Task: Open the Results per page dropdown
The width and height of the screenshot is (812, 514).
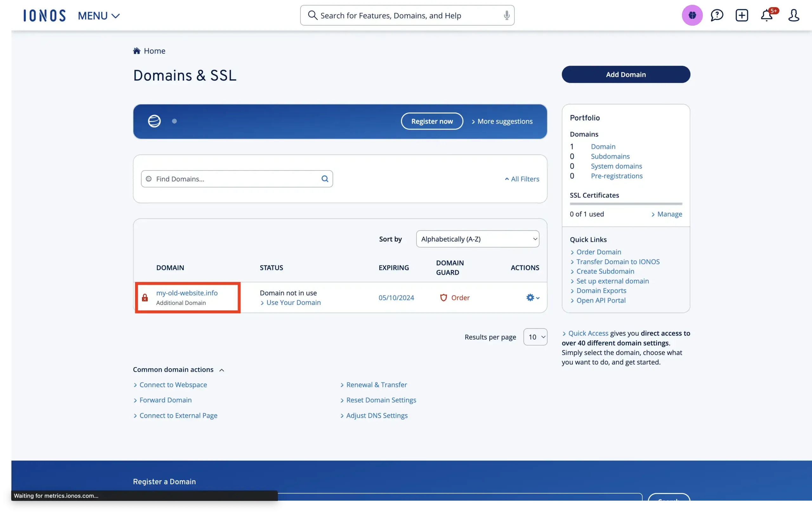Action: [535, 337]
